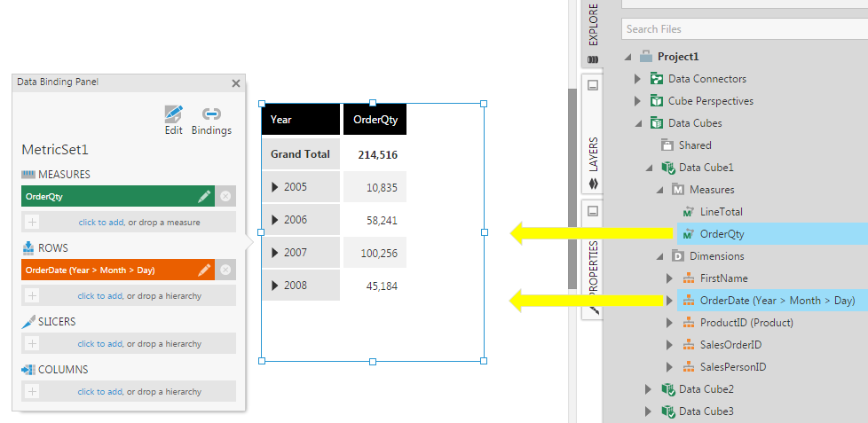Image resolution: width=868 pixels, height=423 pixels.
Task: Click pencil icon on OrderDate row hierarchy
Action: [x=204, y=270]
